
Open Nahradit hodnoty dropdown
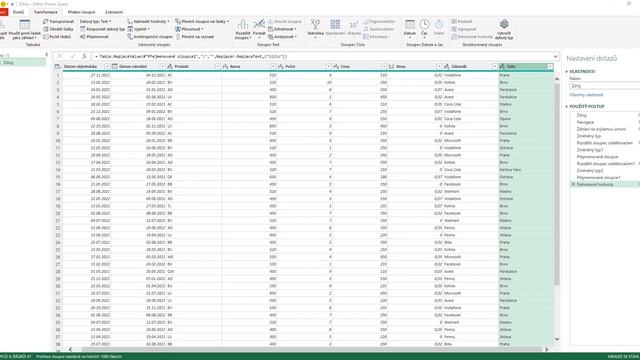tap(148, 21)
